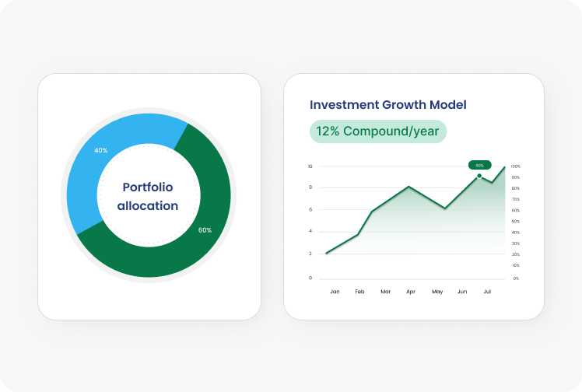
Task: Click the 10 value on left axis
Action: pyautogui.click(x=310, y=166)
